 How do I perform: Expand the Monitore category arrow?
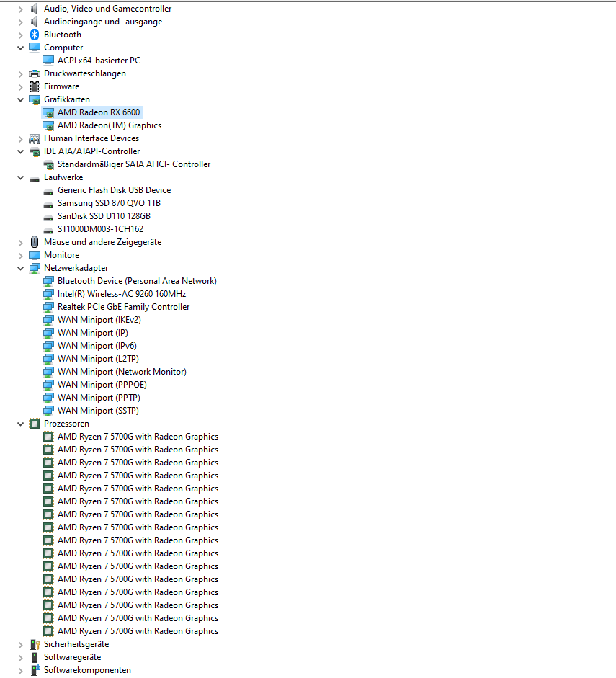tap(20, 256)
